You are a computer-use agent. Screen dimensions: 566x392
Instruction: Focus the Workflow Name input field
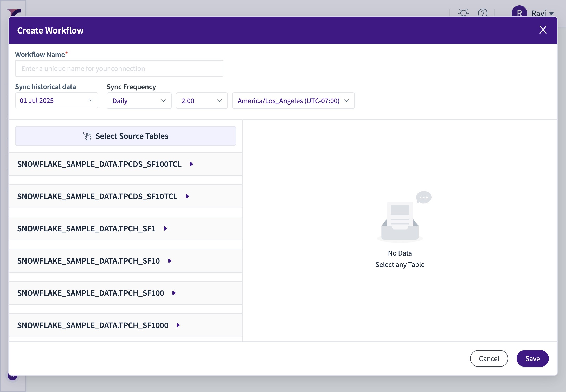(119, 69)
